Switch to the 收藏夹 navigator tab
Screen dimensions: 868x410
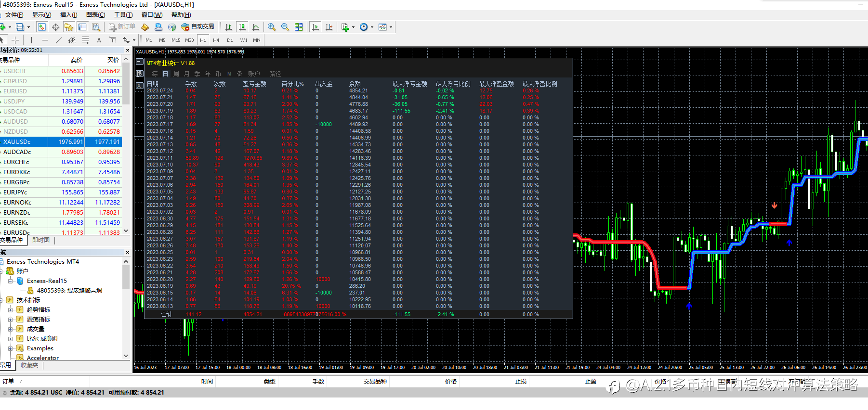(29, 365)
